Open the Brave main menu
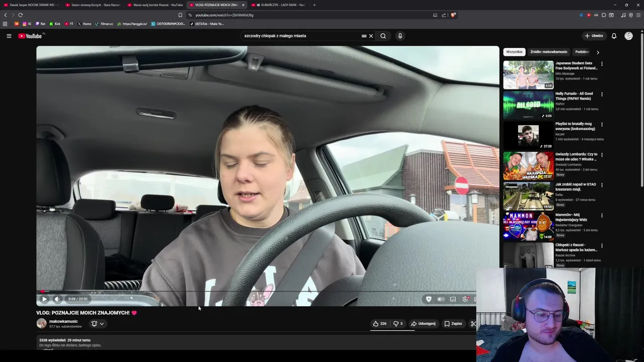644x362 pixels. coord(638,15)
